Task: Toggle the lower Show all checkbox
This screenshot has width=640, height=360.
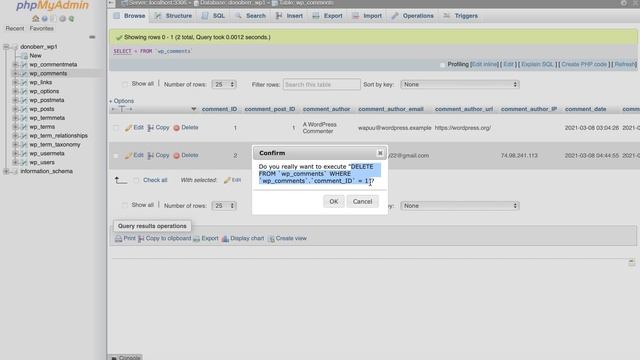Action: point(124,205)
